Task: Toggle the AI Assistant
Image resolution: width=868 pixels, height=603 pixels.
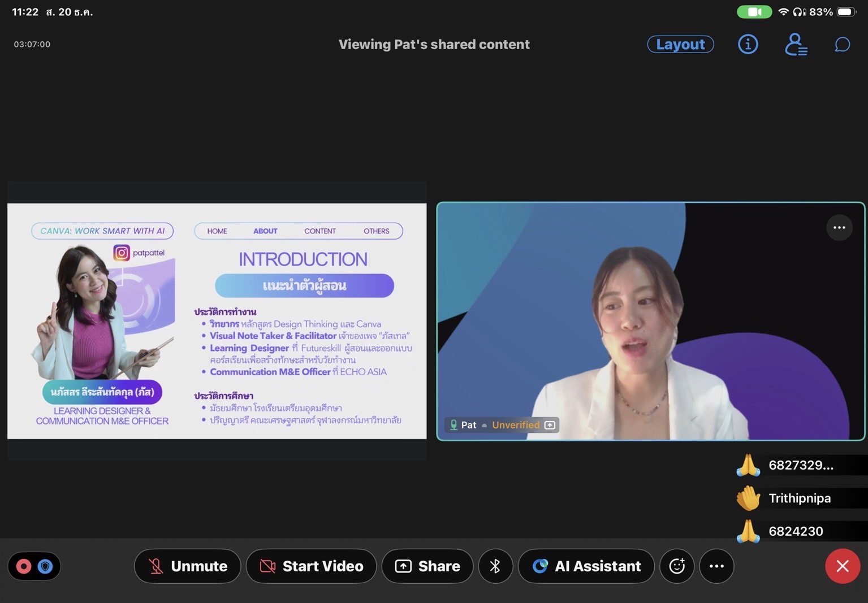Action: coord(586,566)
